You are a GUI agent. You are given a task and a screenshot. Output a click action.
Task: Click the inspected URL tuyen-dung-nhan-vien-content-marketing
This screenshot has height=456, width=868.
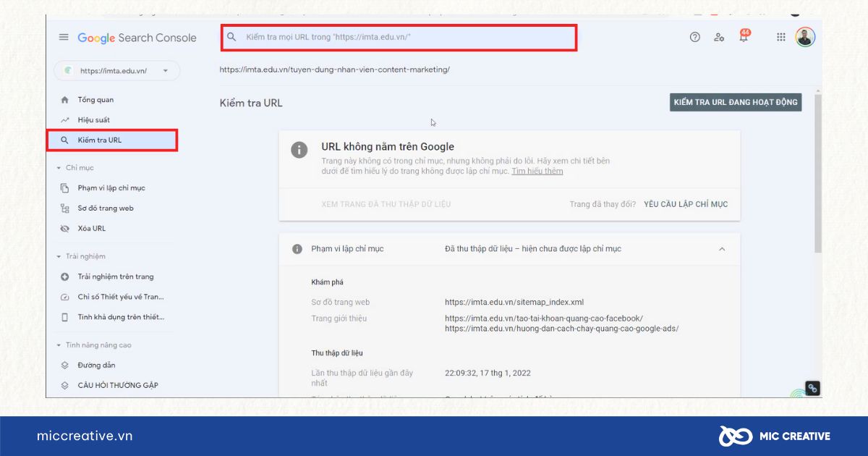(x=334, y=69)
